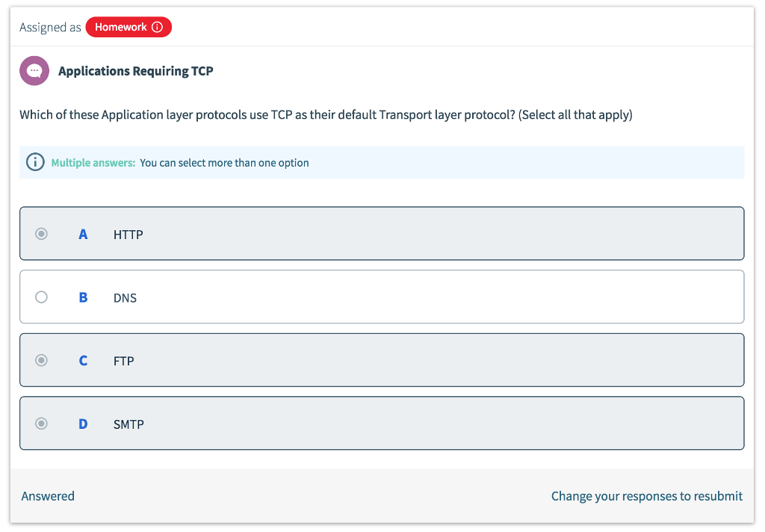The height and width of the screenshot is (532, 765).
Task: Click the blue letter D option label
Action: point(83,424)
